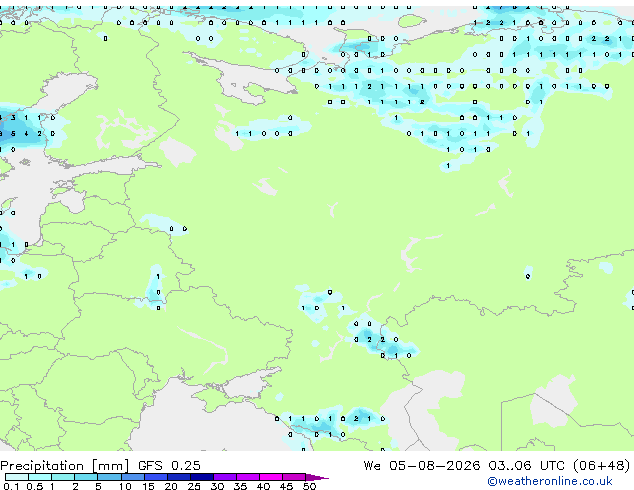634x490 pixels.
Task: Click the 45–50 mm legend color box
Action: [294, 477]
